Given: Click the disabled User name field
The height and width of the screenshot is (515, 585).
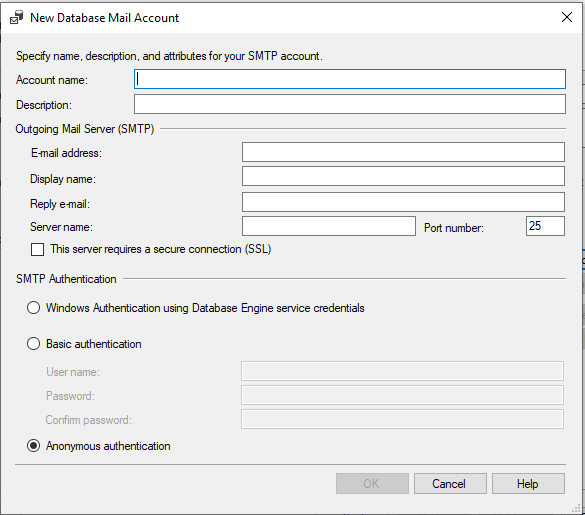Looking at the screenshot, I should (402, 371).
